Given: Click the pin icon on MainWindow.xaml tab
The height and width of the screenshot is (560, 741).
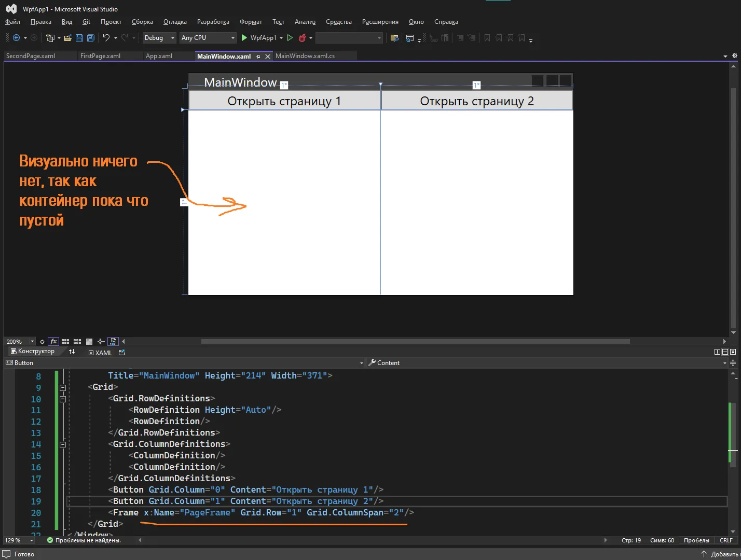Looking at the screenshot, I should pyautogui.click(x=258, y=57).
